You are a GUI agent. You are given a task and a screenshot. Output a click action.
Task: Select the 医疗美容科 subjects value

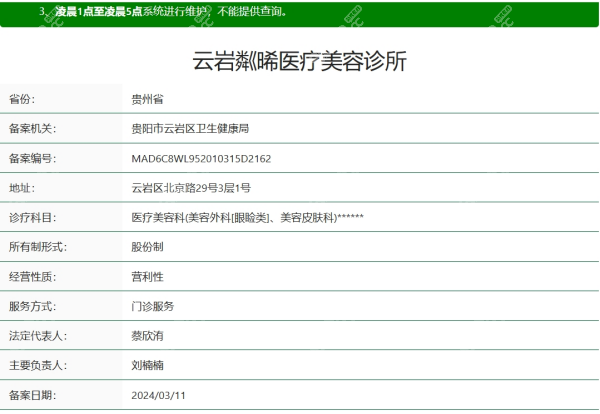pyautogui.click(x=247, y=217)
